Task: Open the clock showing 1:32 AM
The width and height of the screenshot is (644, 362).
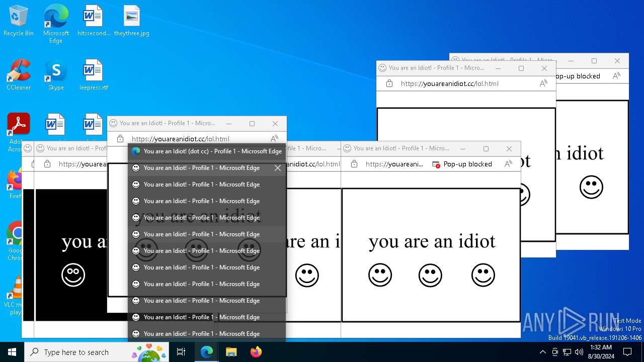Action: point(600,352)
